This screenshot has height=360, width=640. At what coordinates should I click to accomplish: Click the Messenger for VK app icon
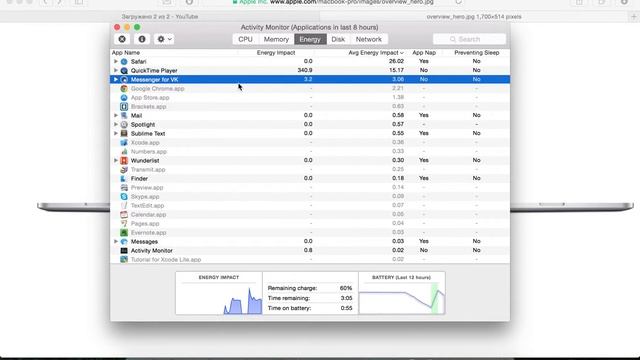124,80
